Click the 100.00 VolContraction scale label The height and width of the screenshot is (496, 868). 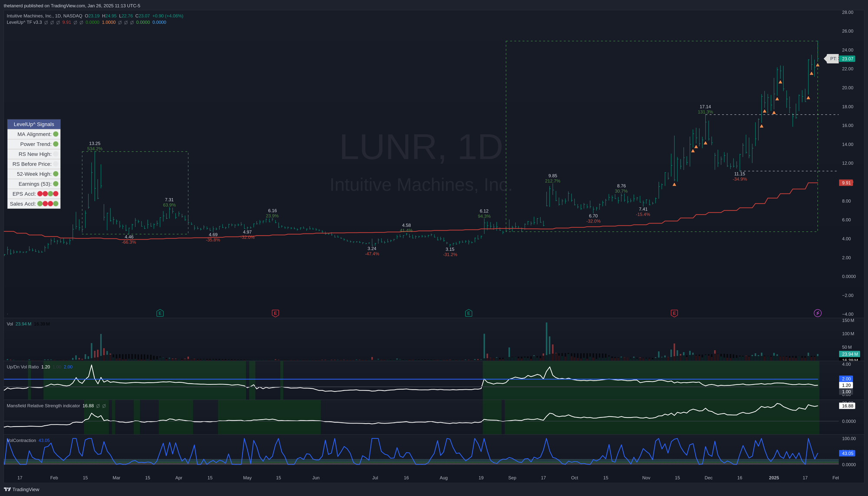pos(849,439)
